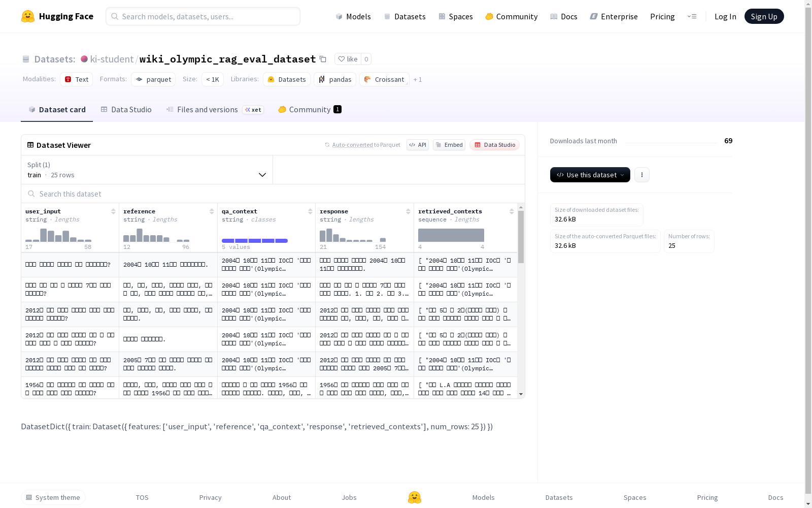Open dataset options three-dot menu

tap(642, 175)
